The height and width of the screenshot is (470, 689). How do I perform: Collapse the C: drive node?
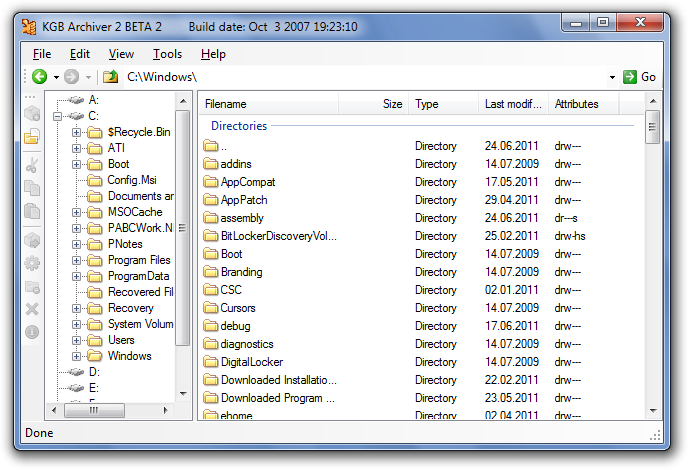(x=57, y=116)
